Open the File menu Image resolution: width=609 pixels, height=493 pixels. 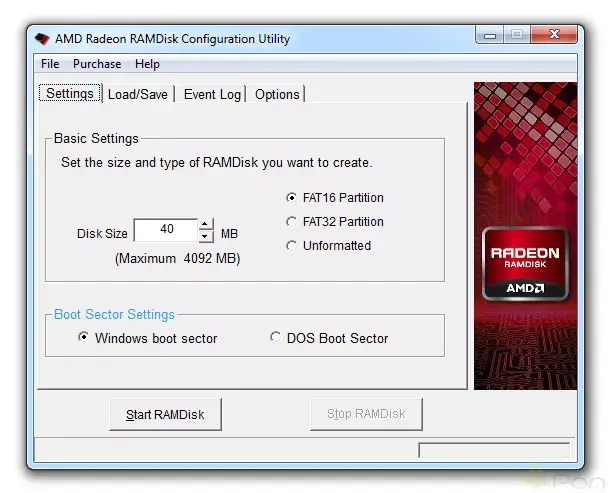[50, 64]
